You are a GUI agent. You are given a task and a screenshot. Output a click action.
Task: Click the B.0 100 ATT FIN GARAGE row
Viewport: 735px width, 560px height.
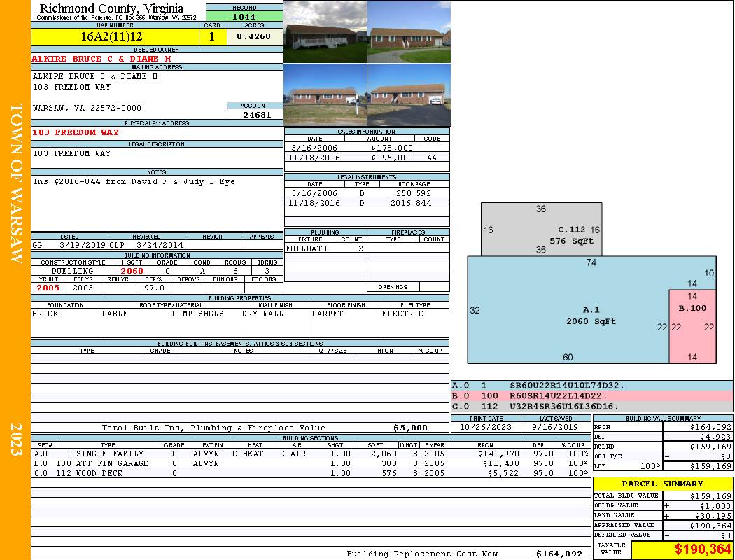tap(311, 463)
